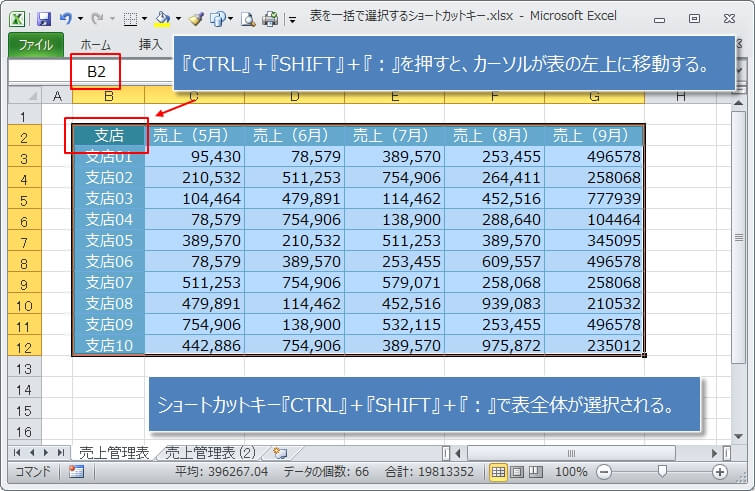Click status bar 平均: 396267.04
This screenshot has width=755, height=491.
click(221, 472)
